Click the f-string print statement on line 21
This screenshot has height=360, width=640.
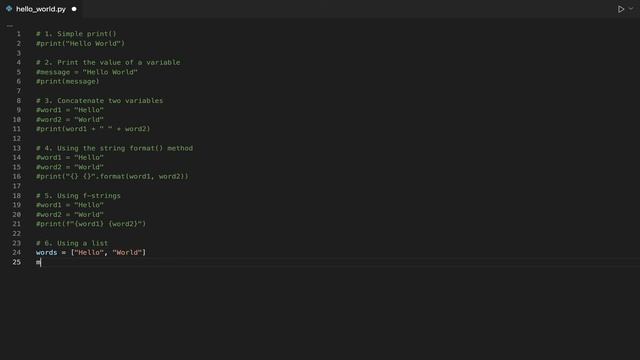tap(91, 224)
